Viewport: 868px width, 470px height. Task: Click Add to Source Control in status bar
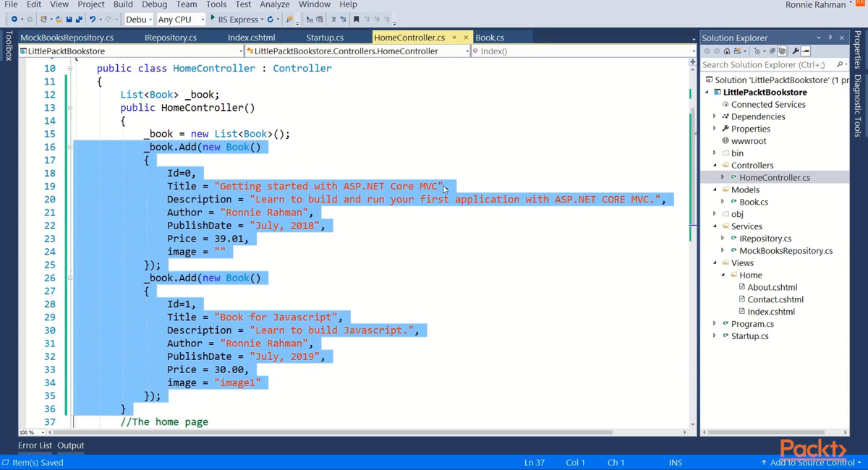click(812, 463)
